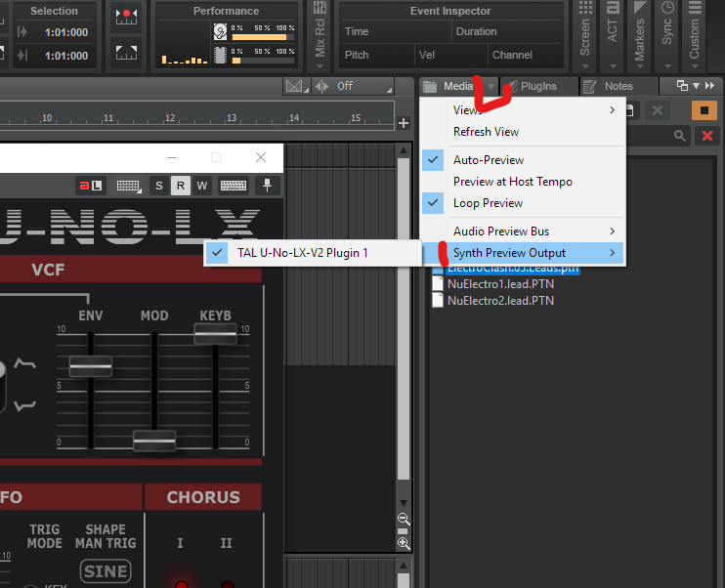Click the set loop points to selection icon

point(126,52)
